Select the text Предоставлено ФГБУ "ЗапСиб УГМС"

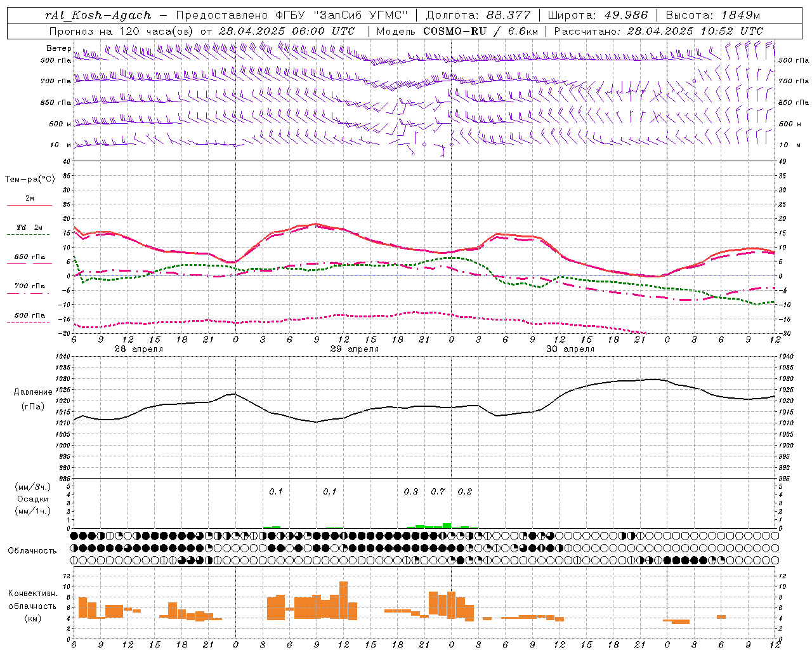click(x=292, y=15)
